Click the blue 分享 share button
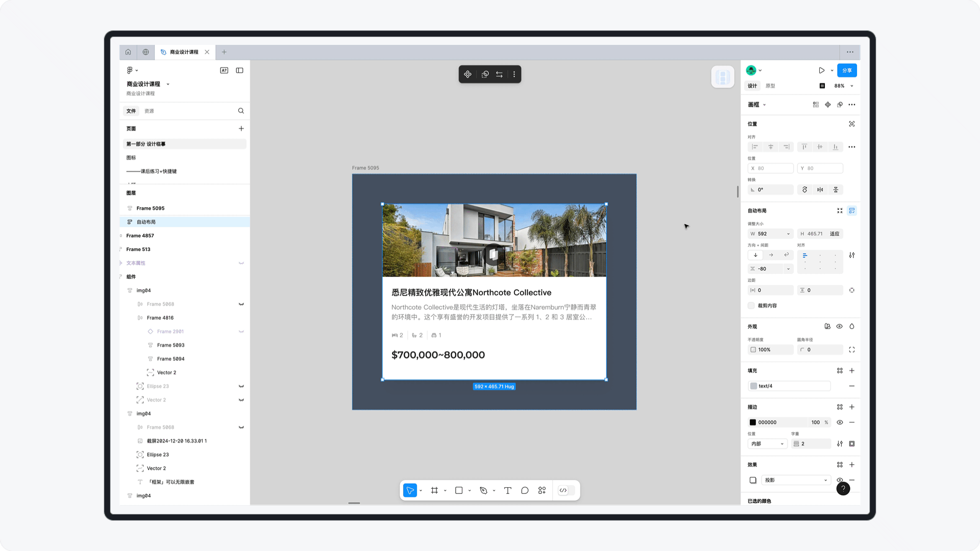This screenshot has width=980, height=551. (847, 70)
